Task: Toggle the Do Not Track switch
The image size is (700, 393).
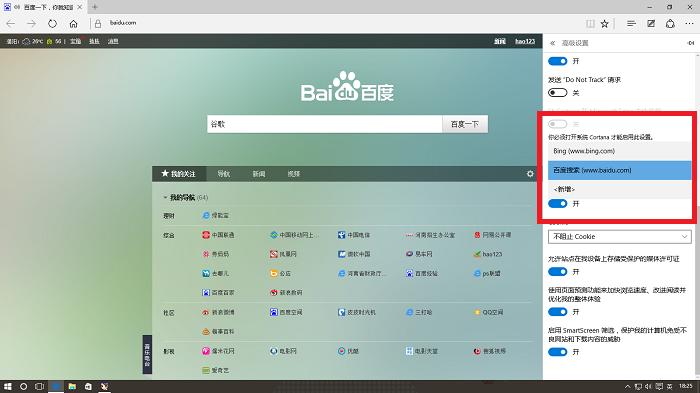Action: point(557,92)
